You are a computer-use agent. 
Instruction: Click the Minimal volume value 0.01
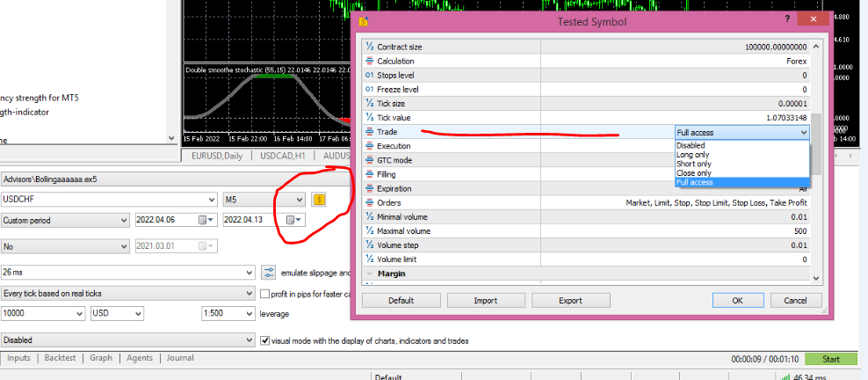click(799, 217)
